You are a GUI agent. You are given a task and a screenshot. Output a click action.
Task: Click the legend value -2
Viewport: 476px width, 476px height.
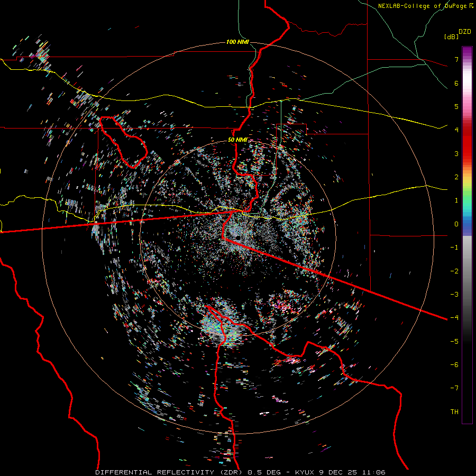point(454,271)
